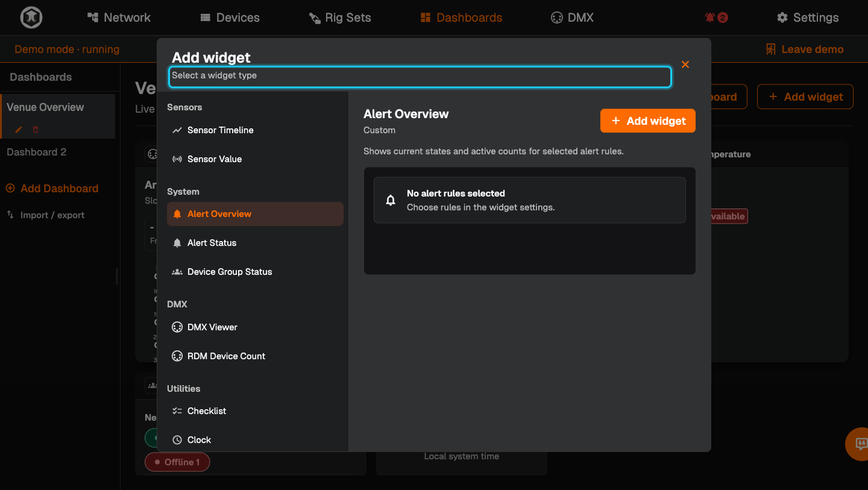Viewport: 868px width, 490px height.
Task: Click the Clock widget icon
Action: [x=177, y=440]
